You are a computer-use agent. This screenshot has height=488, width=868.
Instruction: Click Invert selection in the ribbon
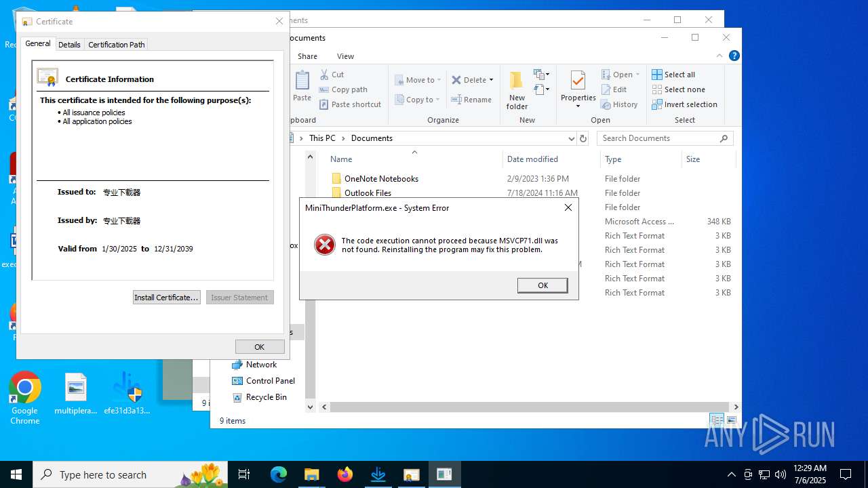[x=684, y=104]
